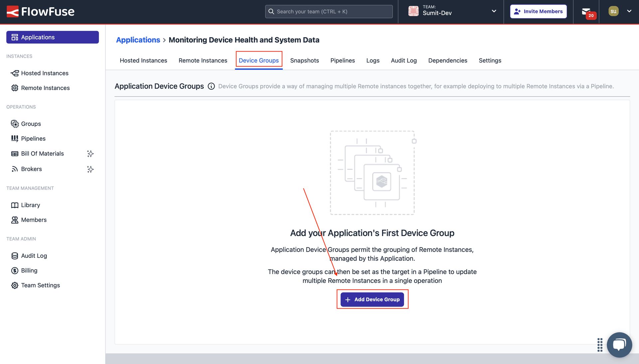Select the Dependencies tab
This screenshot has width=639, height=364.
[448, 60]
